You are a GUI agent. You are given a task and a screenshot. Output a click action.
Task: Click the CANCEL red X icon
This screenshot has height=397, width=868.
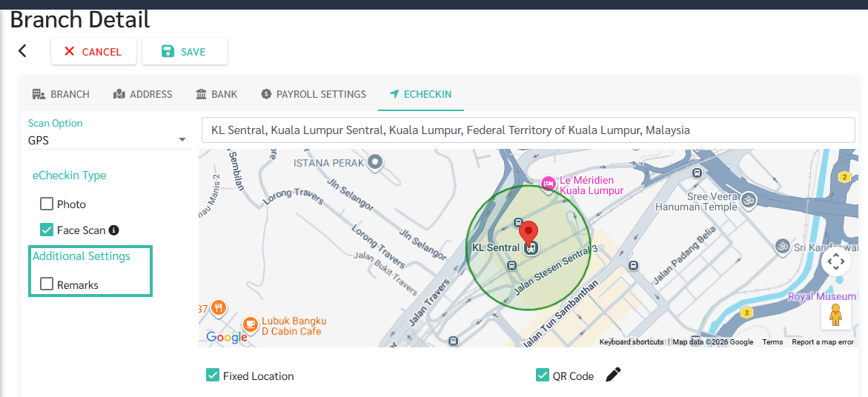tap(69, 51)
